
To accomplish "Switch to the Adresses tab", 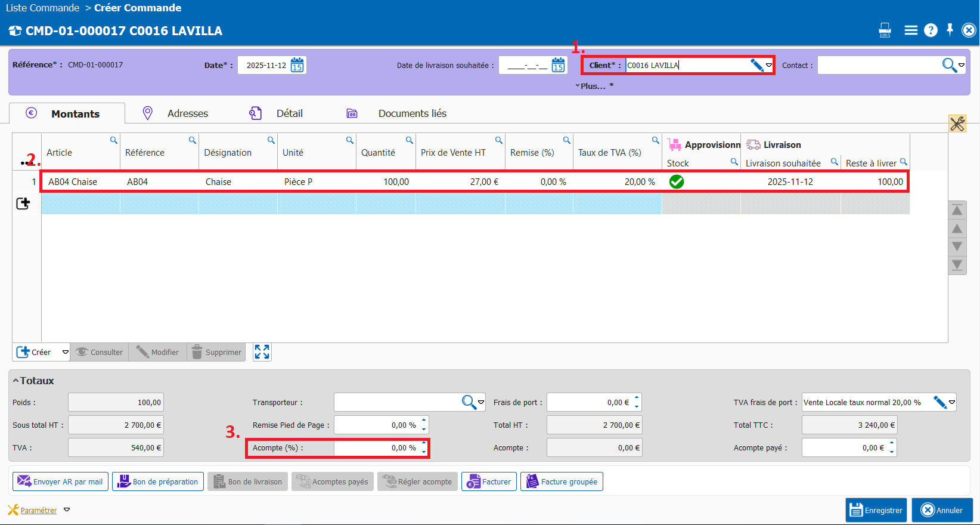I will [x=187, y=113].
